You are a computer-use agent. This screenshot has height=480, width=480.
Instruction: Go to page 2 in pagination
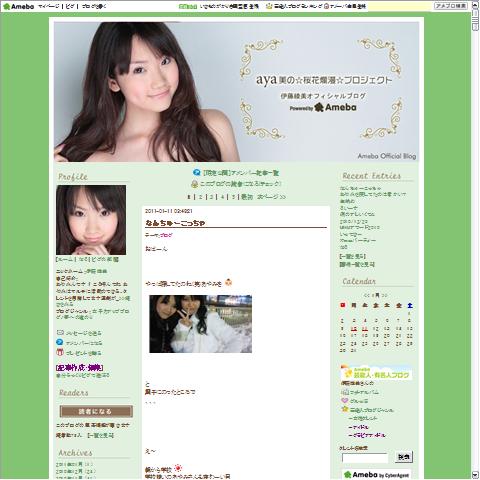[200, 197]
